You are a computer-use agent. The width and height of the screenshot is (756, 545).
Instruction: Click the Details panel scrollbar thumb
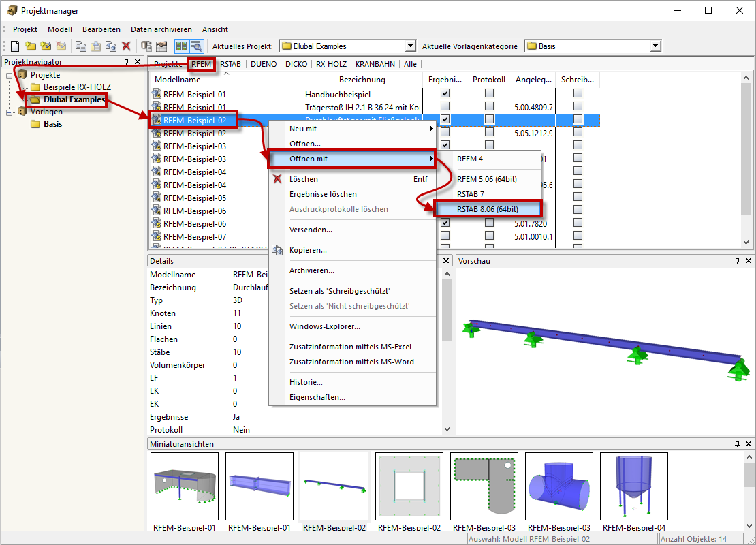pos(447,309)
